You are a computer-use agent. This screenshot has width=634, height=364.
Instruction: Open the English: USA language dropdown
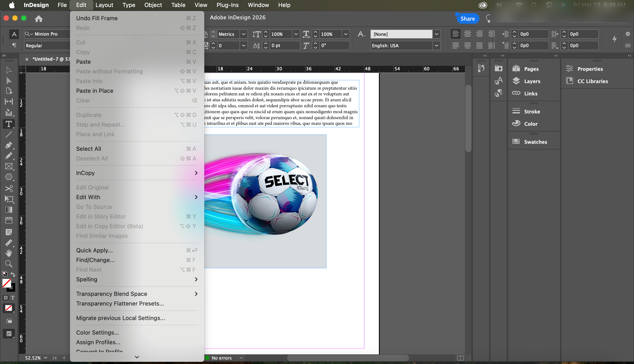tap(436, 45)
